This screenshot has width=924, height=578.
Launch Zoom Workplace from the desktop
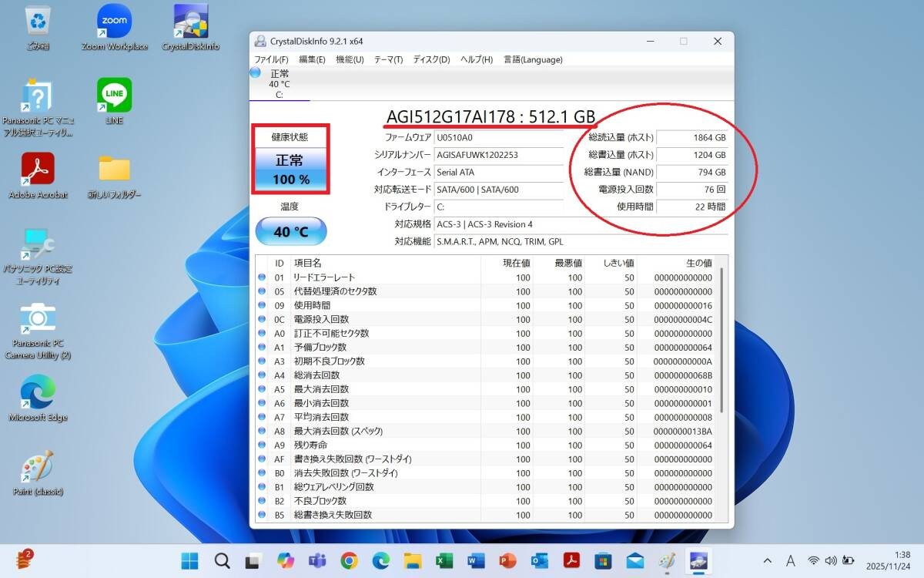pos(114,28)
